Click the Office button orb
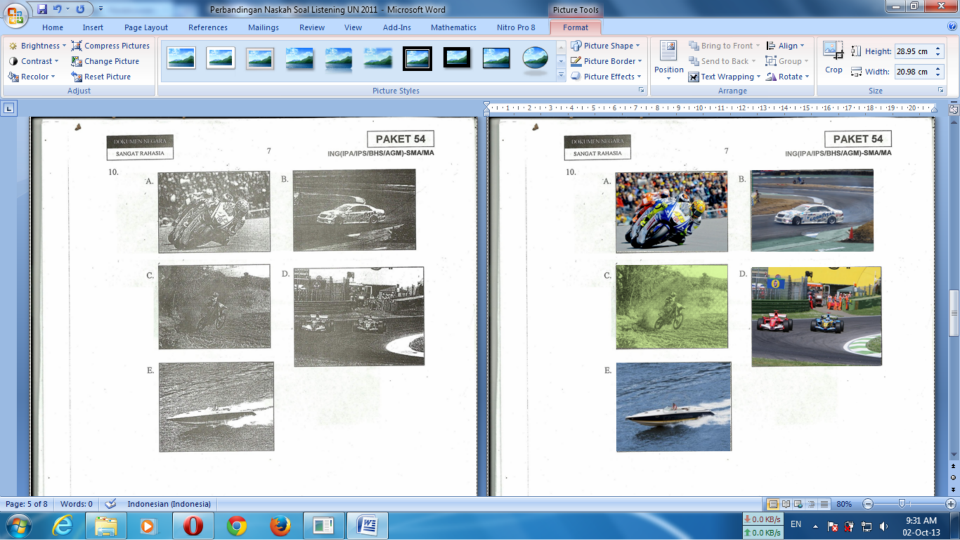 pos(15,15)
